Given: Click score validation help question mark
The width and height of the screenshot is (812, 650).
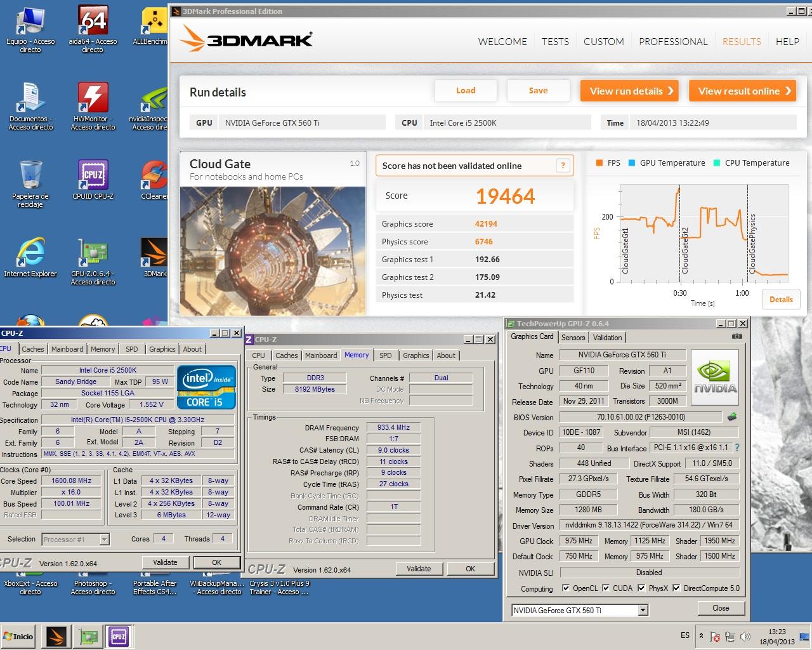Looking at the screenshot, I should (x=562, y=166).
